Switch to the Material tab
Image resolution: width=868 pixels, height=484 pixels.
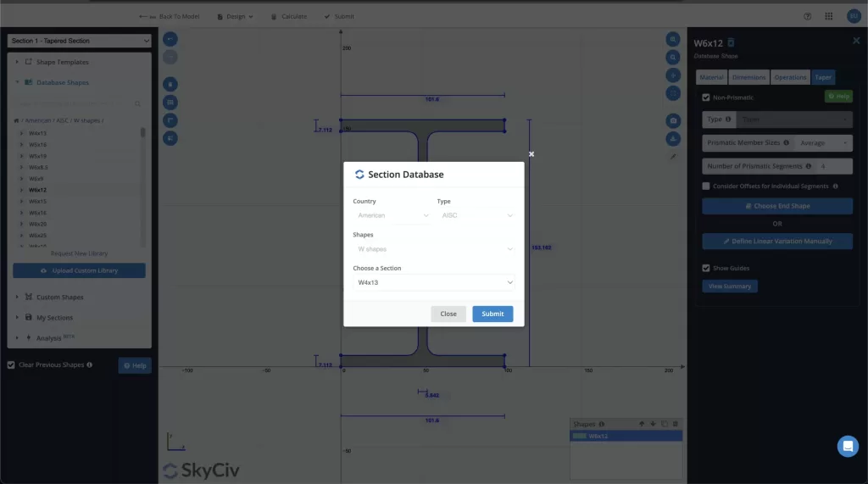click(711, 77)
